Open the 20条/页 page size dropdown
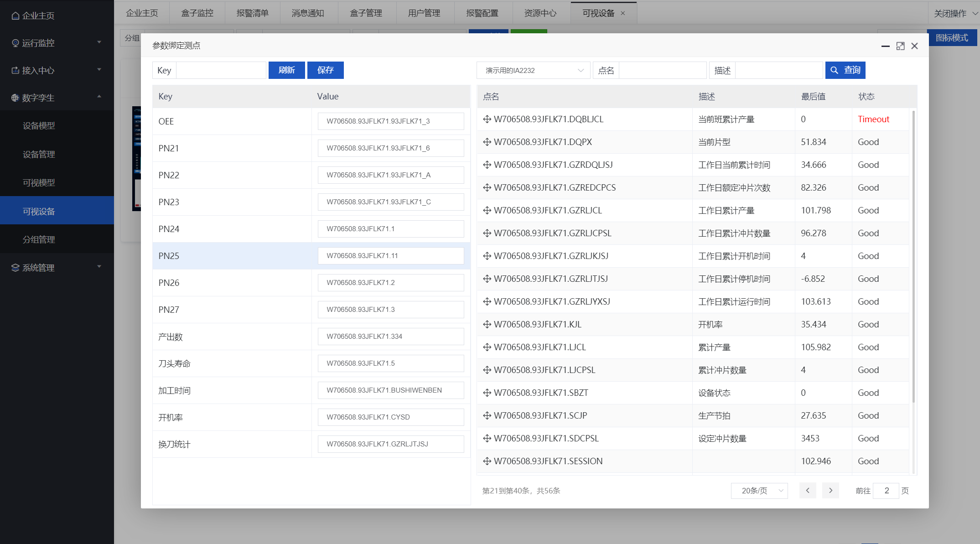This screenshot has height=544, width=980. click(759, 491)
